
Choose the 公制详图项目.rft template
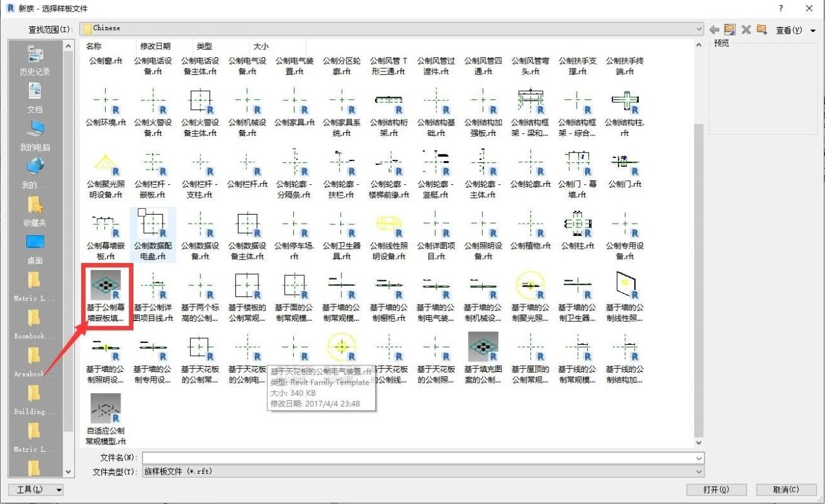coord(436,237)
